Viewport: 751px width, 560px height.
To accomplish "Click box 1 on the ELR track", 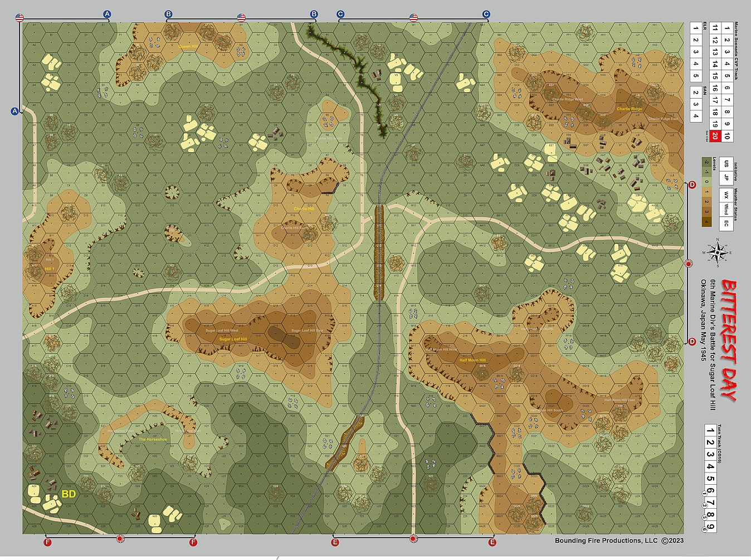I will point(696,28).
